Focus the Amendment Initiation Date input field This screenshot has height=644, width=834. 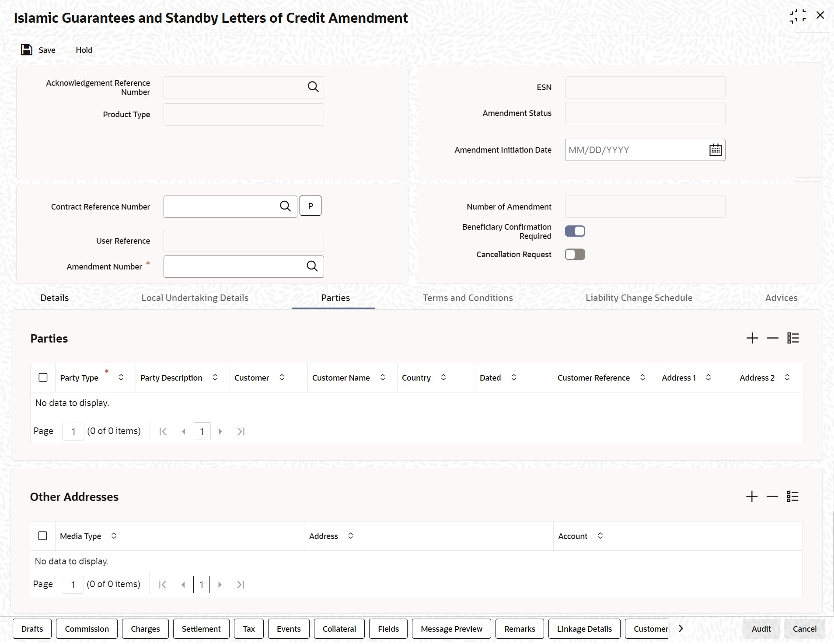pyautogui.click(x=634, y=150)
